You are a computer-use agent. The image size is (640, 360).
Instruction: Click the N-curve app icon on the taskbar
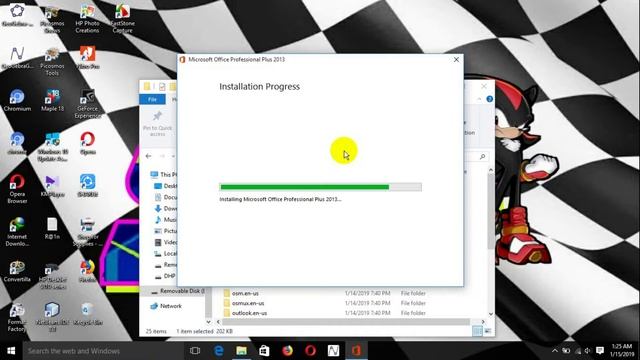tap(333, 351)
